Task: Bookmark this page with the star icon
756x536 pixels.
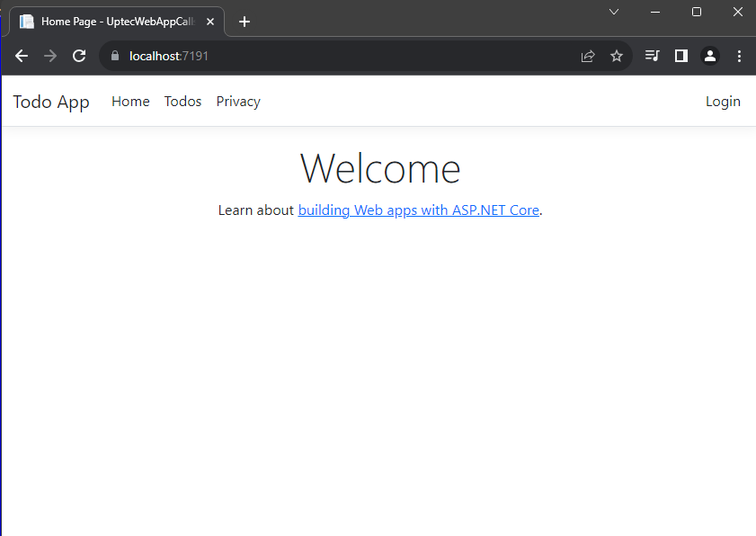Action: (x=617, y=56)
